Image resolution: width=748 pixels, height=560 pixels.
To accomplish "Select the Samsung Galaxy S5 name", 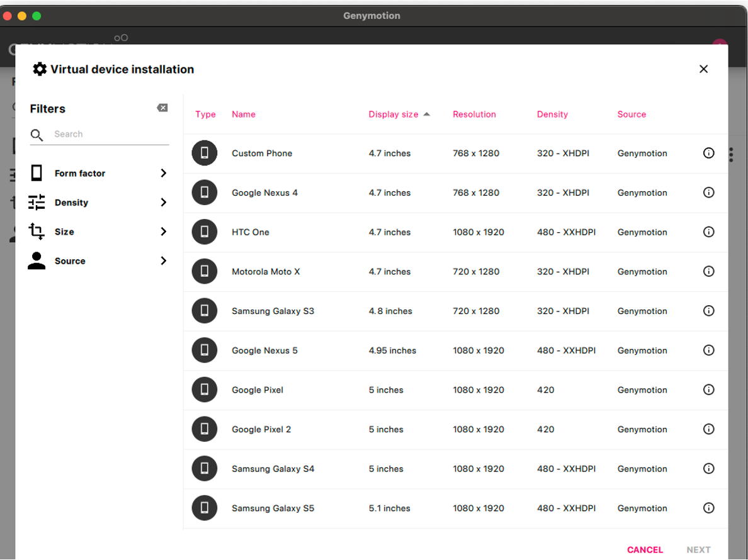I will pyautogui.click(x=273, y=508).
